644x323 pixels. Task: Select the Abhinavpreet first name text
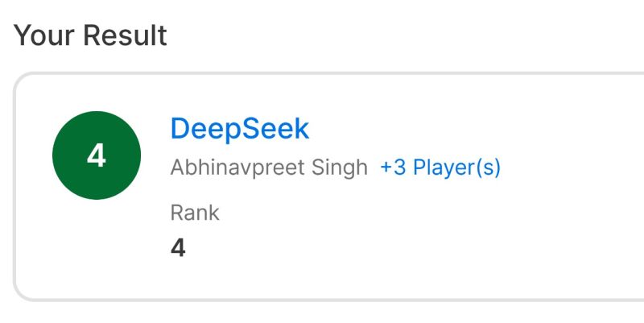click(237, 168)
